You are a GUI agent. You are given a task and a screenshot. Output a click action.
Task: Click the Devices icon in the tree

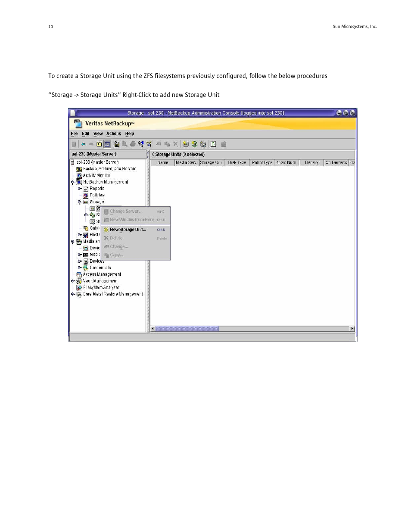[86, 261]
